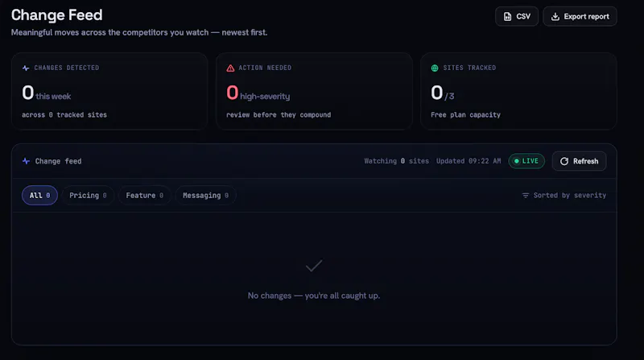
Task: Export the feed as CSV
Action: click(517, 16)
